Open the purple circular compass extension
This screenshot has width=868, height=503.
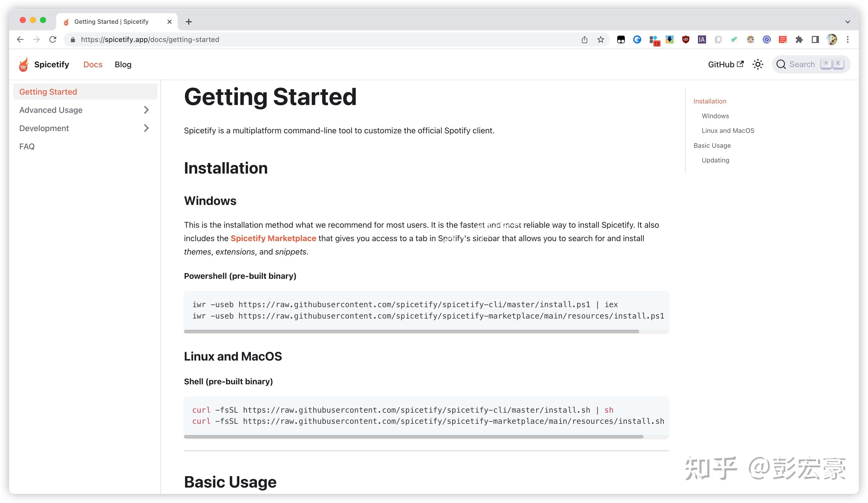767,39
